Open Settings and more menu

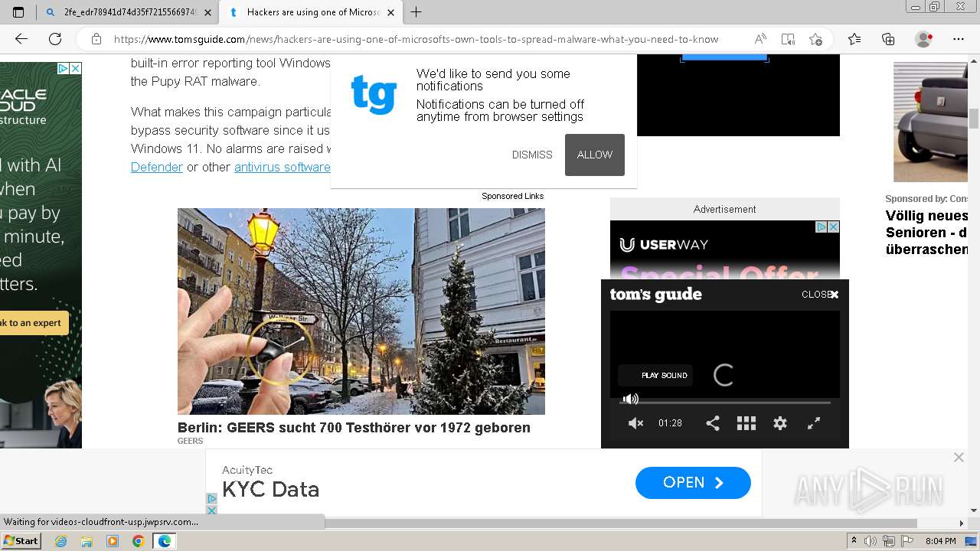click(x=959, y=39)
